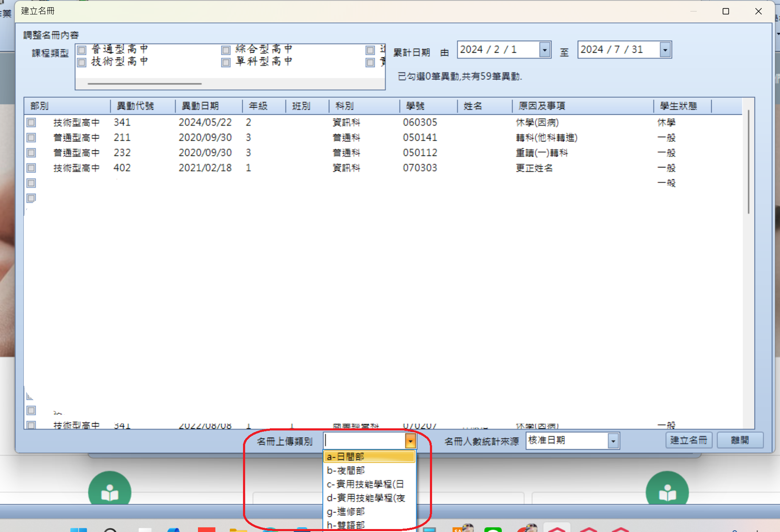Check the 技術型高中 course type box
Screen dimensions: 780x532
[x=82, y=62]
